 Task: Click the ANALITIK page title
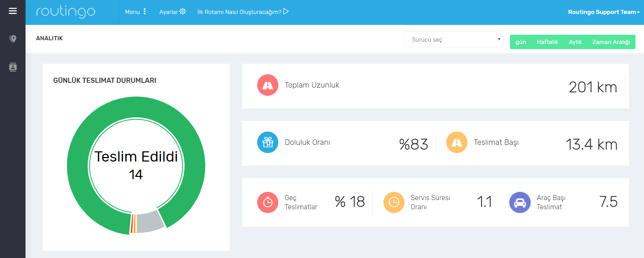(x=50, y=38)
